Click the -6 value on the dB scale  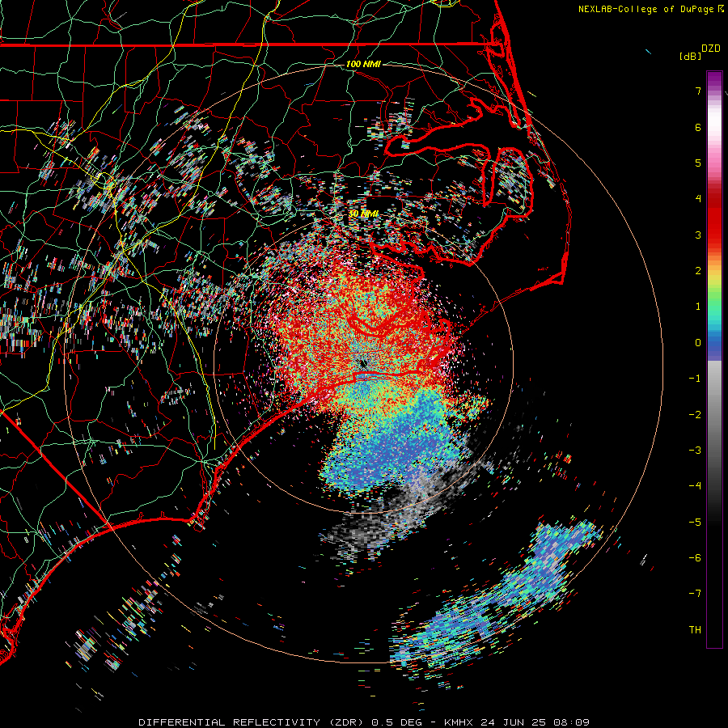(695, 558)
